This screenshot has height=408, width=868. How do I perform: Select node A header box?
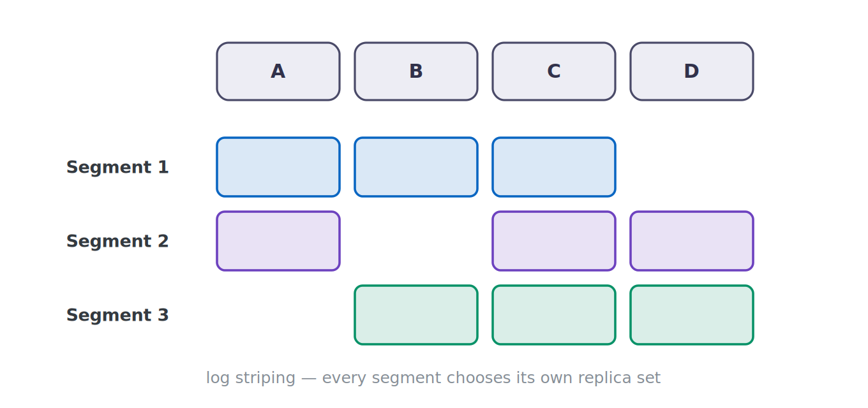pos(278,71)
